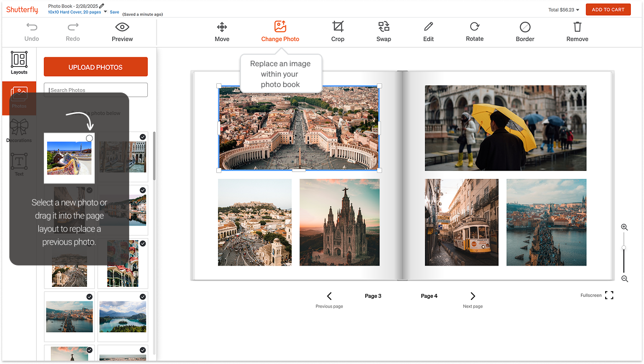Expand the 10x10 Hard Cover options dropdown
Screen dimensions: 644x364
tap(105, 11)
